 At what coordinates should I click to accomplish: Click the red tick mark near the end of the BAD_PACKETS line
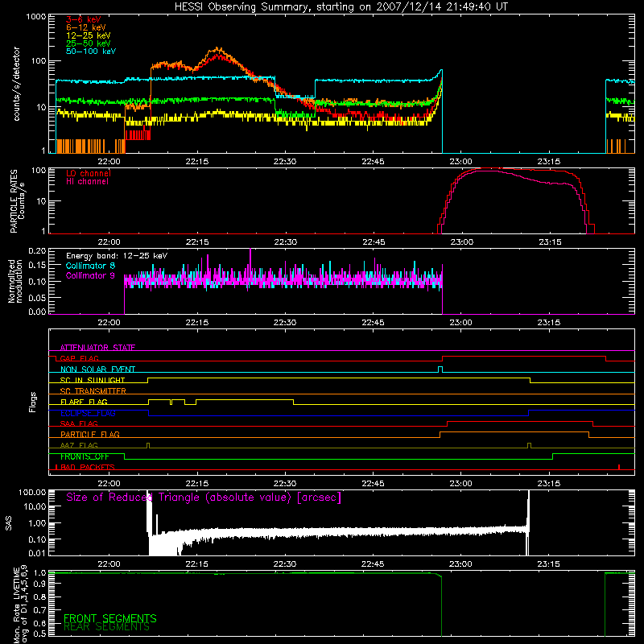619,467
